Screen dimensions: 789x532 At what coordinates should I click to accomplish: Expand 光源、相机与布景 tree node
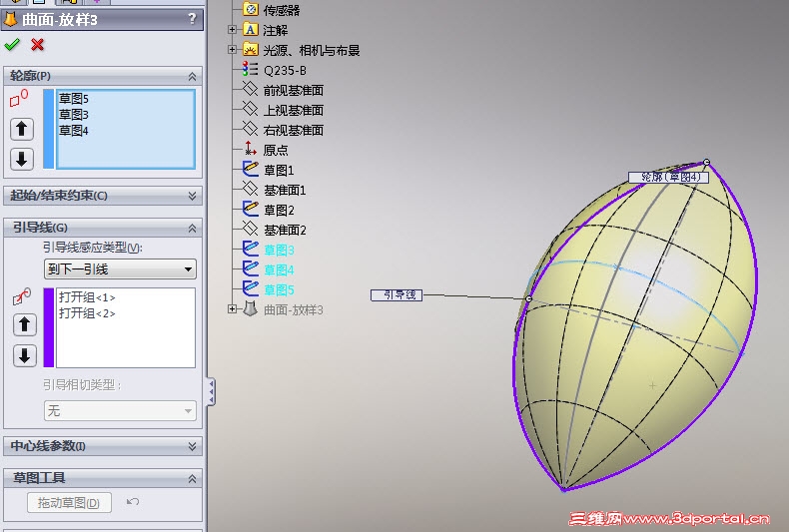[x=232, y=49]
